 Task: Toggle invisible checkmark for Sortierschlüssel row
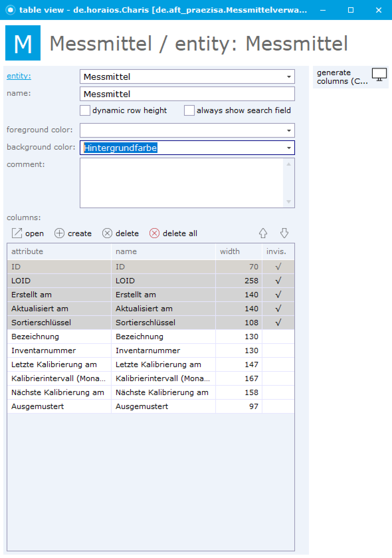[x=278, y=323]
